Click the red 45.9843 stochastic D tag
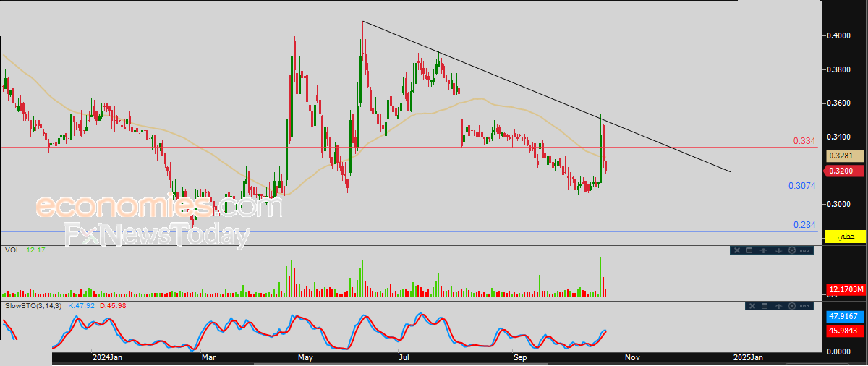The height and width of the screenshot is (366, 868). coord(845,330)
